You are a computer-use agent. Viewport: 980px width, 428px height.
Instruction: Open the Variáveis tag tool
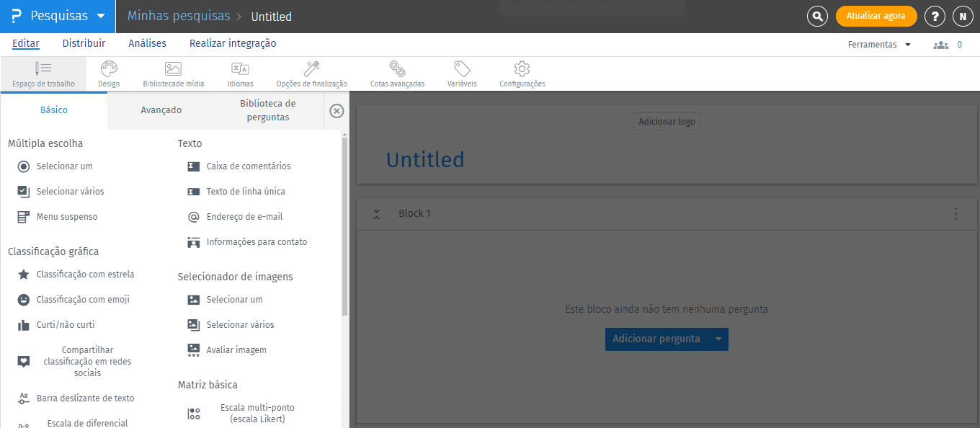[462, 74]
